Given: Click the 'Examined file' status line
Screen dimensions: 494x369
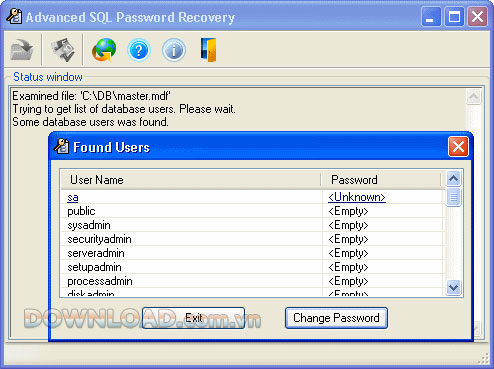Looking at the screenshot, I should click(91, 96).
